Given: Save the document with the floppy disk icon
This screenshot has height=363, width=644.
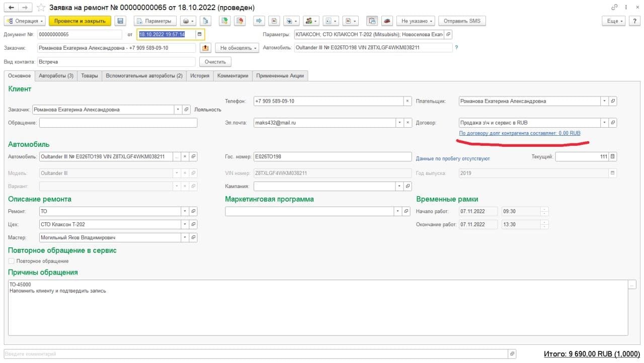Looking at the screenshot, I should [120, 21].
